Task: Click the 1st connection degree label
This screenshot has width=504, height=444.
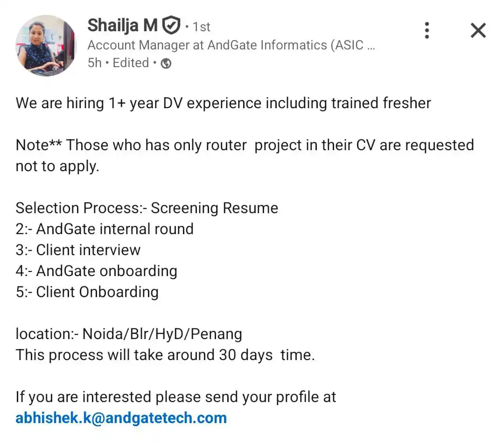Action: (201, 27)
